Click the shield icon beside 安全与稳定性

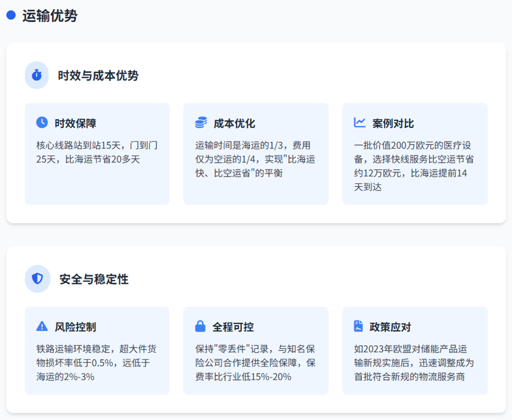(37, 279)
